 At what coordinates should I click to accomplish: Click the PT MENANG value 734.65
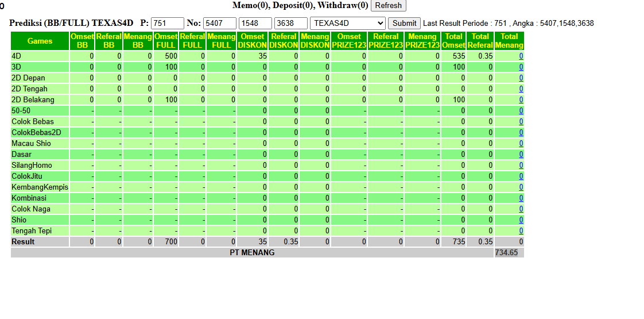point(506,252)
